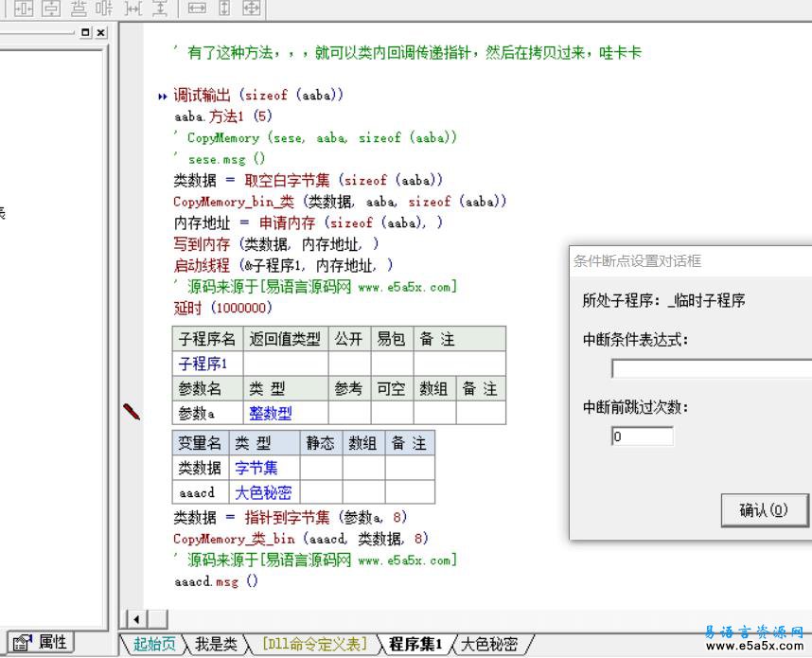Viewport: 812px width, 658px height.
Task: Click the horizontal scrollbar thumb
Action: pyautogui.click(x=158, y=619)
